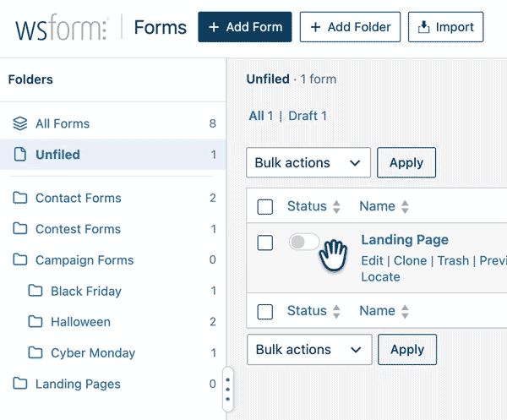Click the Black Friday folder icon

(35, 291)
